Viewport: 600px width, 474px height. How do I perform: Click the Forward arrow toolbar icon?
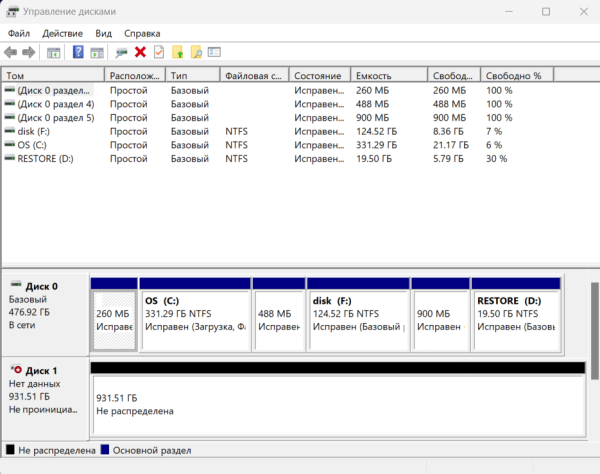pyautogui.click(x=29, y=52)
